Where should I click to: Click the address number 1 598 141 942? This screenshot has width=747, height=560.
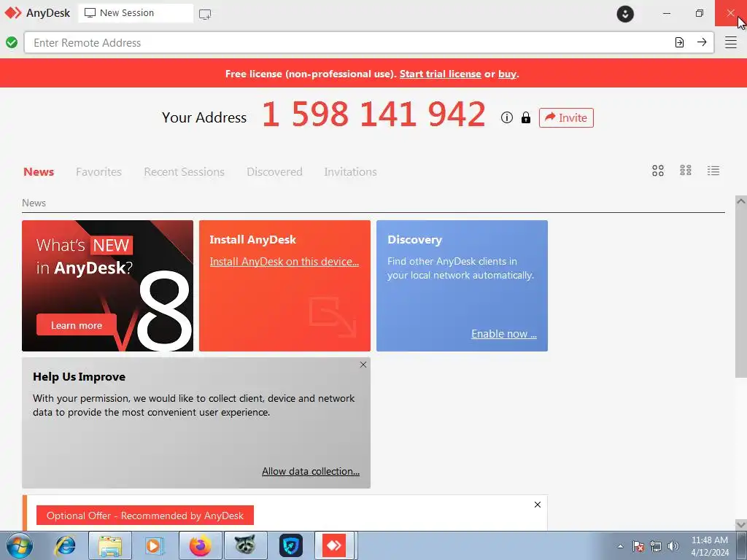(x=373, y=114)
